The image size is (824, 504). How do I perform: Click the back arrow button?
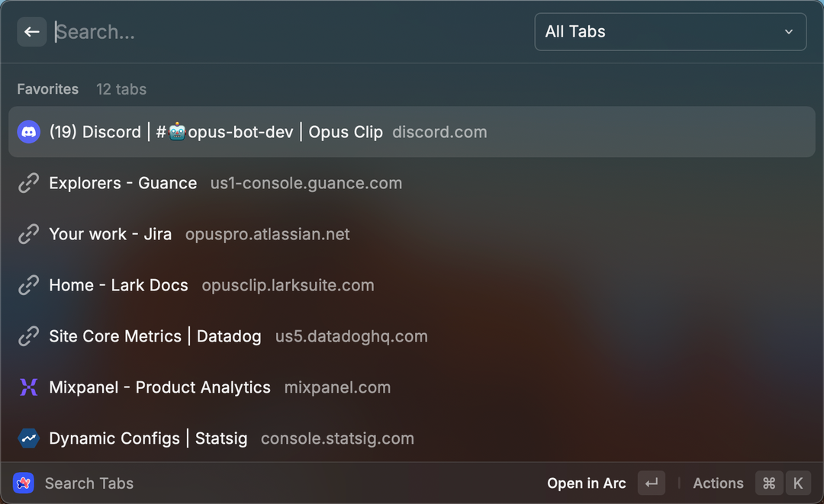[x=31, y=32]
